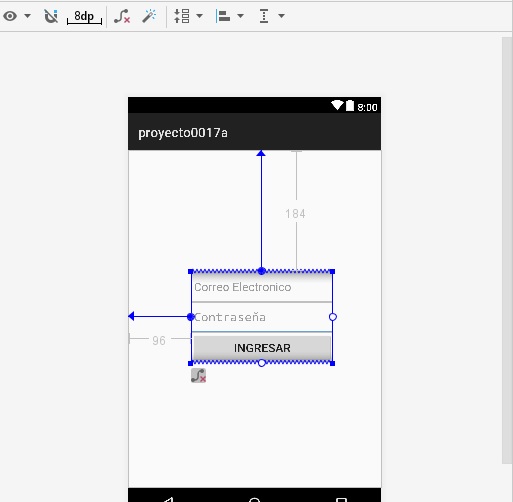
Task: Expand the Guidelines dropdown arrow
Action: click(282, 16)
